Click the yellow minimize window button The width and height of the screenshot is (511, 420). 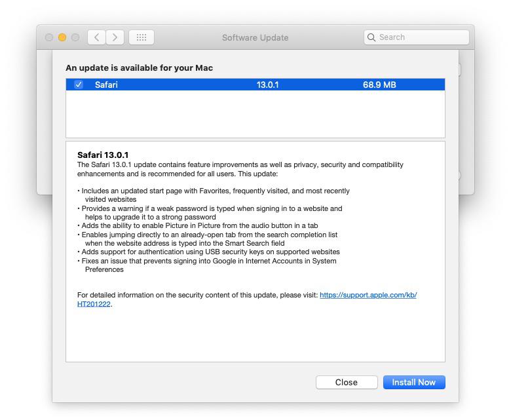pos(62,37)
